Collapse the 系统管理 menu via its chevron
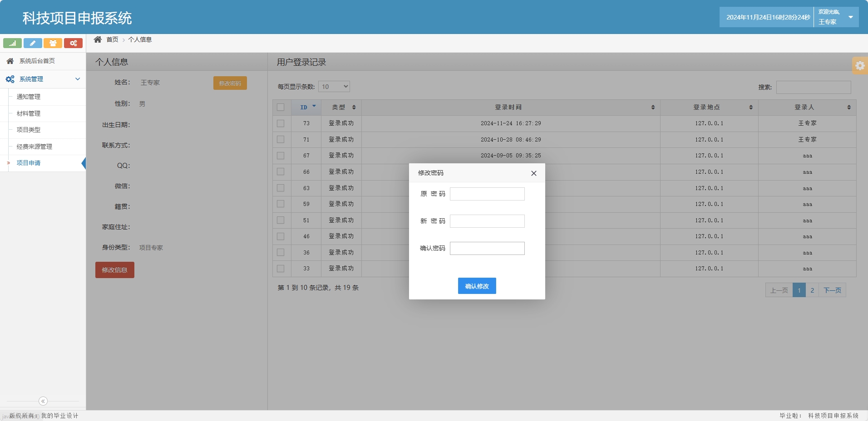This screenshot has width=868, height=421. tap(78, 78)
